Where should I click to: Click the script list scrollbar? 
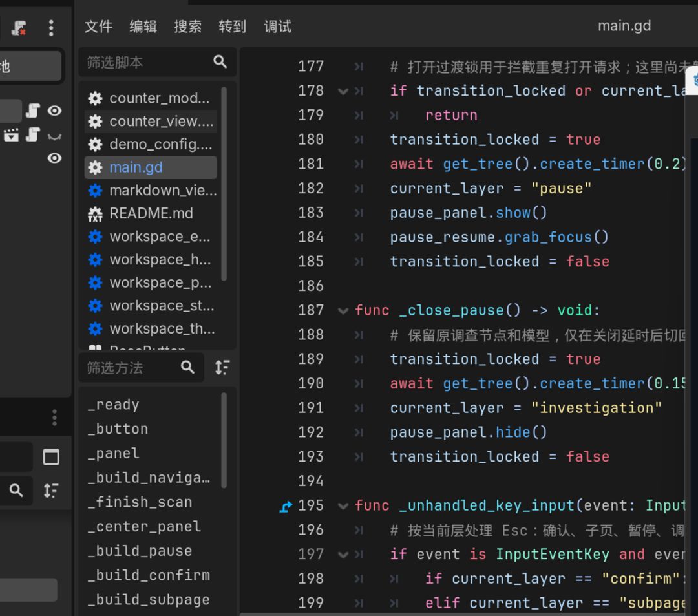[224, 184]
